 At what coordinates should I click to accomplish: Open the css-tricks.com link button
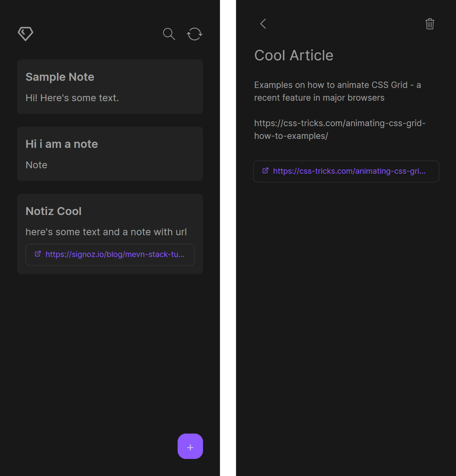pos(346,171)
